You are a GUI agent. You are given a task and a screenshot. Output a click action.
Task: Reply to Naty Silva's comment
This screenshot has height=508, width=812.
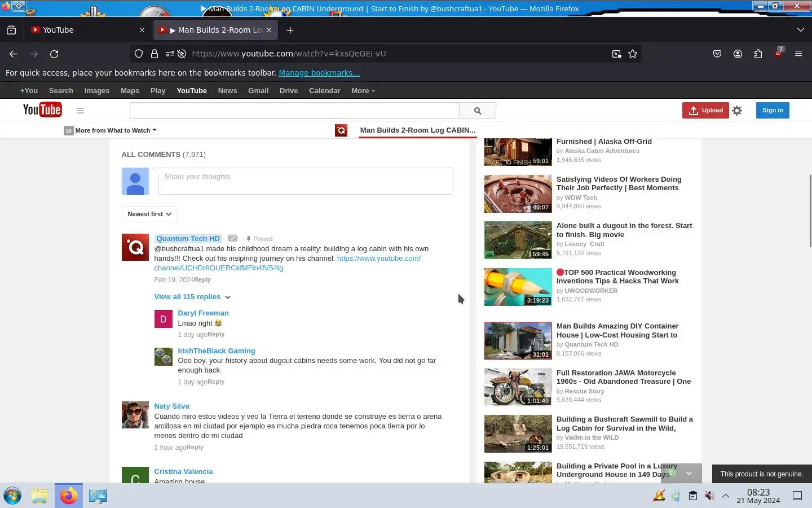(195, 447)
